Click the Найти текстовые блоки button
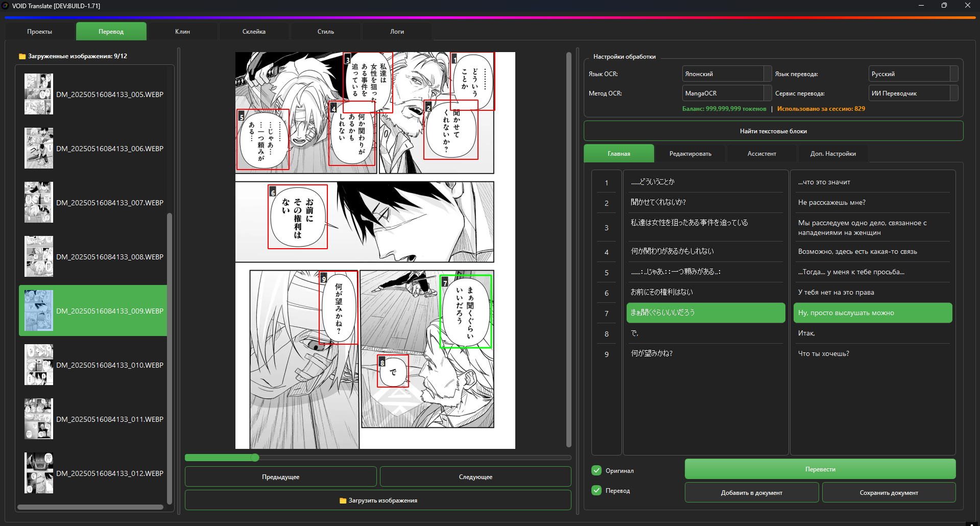Viewport: 980px width, 526px height. tap(773, 131)
